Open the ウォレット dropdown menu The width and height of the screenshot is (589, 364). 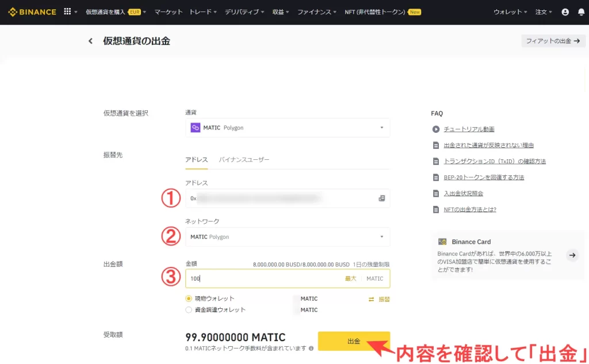[x=511, y=12]
